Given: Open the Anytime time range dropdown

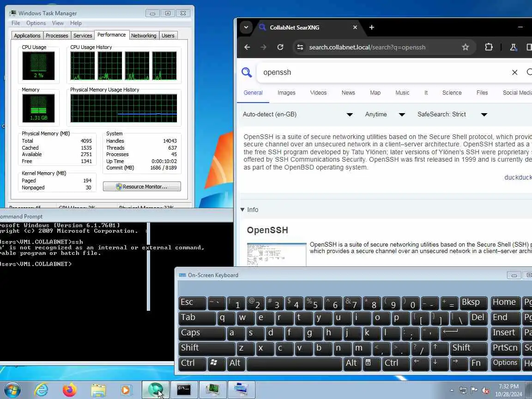Looking at the screenshot, I should pyautogui.click(x=385, y=115).
